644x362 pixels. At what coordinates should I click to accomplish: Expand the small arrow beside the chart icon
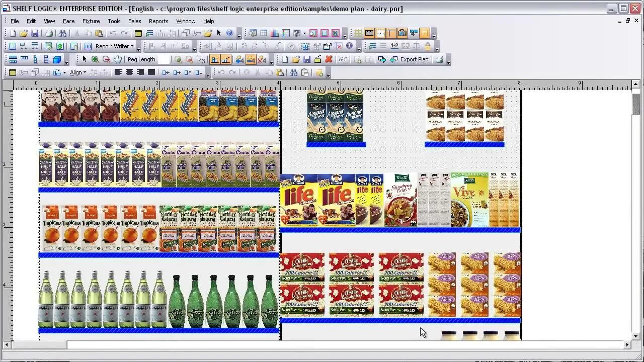coord(304,33)
